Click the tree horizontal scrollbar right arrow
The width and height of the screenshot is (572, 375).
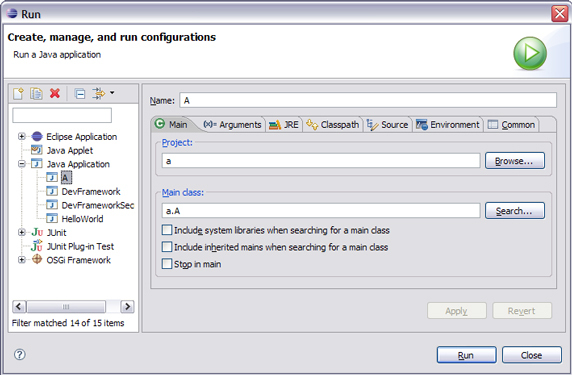click(127, 306)
